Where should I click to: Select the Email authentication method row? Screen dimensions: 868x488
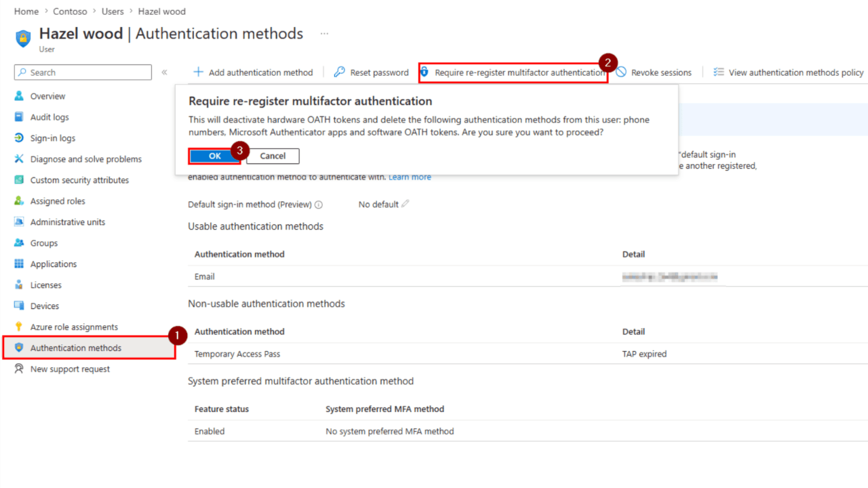pyautogui.click(x=528, y=277)
